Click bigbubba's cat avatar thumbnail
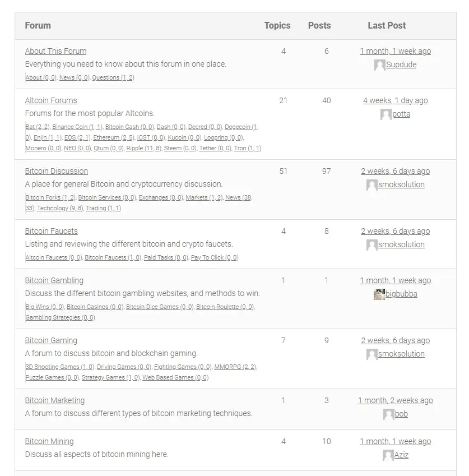Viewport: 469px width, 476px height. pyautogui.click(x=379, y=294)
